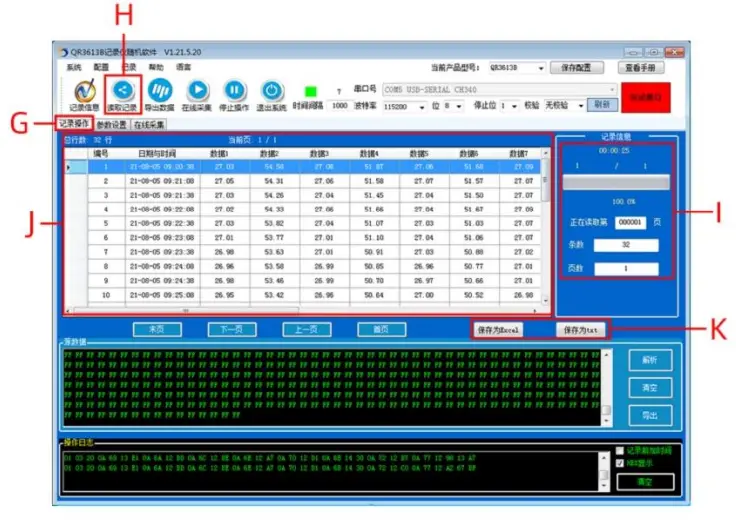Click the 上一页 button

[307, 329]
